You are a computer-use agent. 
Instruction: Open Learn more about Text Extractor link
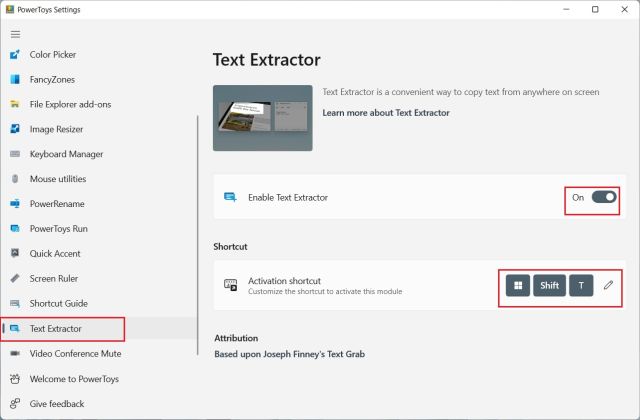tap(386, 113)
